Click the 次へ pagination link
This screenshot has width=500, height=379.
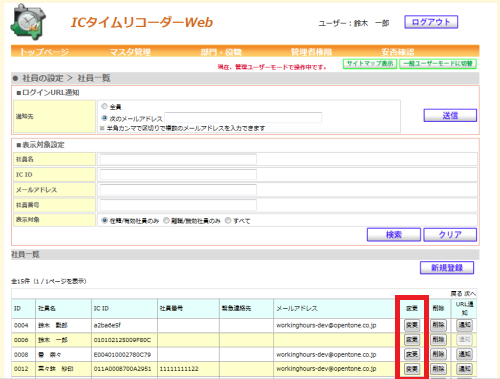coord(470,294)
